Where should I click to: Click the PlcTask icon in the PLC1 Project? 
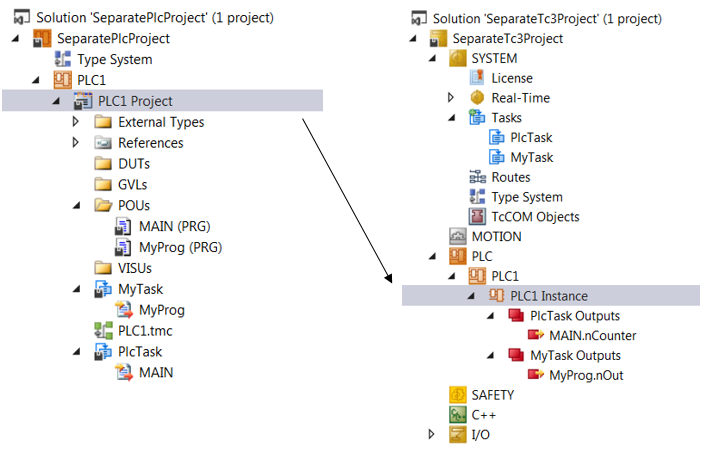tap(103, 352)
